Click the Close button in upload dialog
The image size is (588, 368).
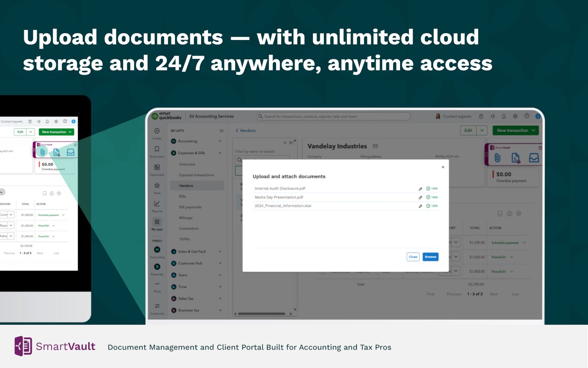(x=413, y=257)
